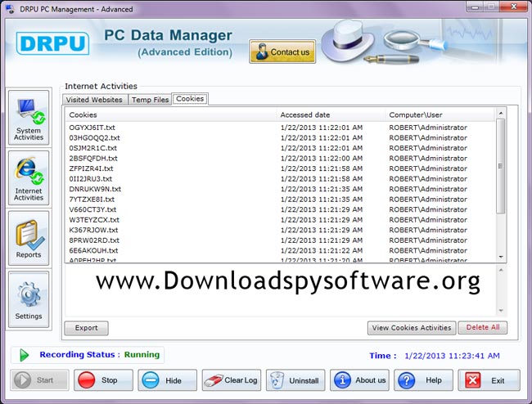Select cookie K367RJOW.txt row
The image size is (532, 404).
(280, 230)
